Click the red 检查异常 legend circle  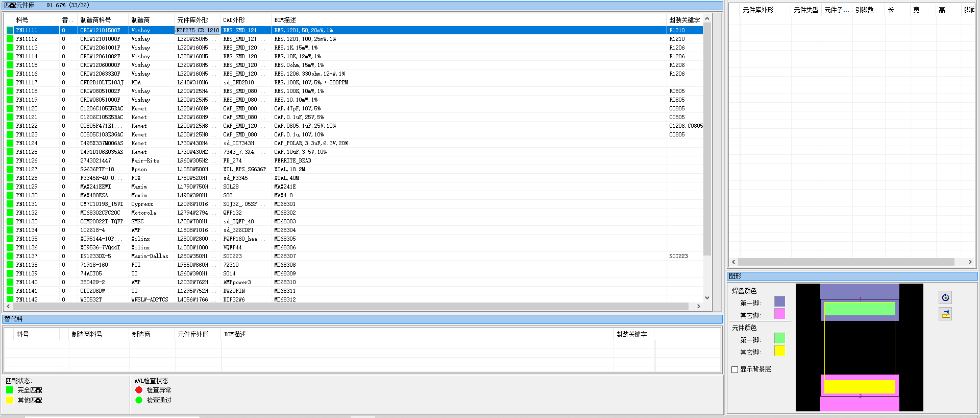[x=139, y=390]
